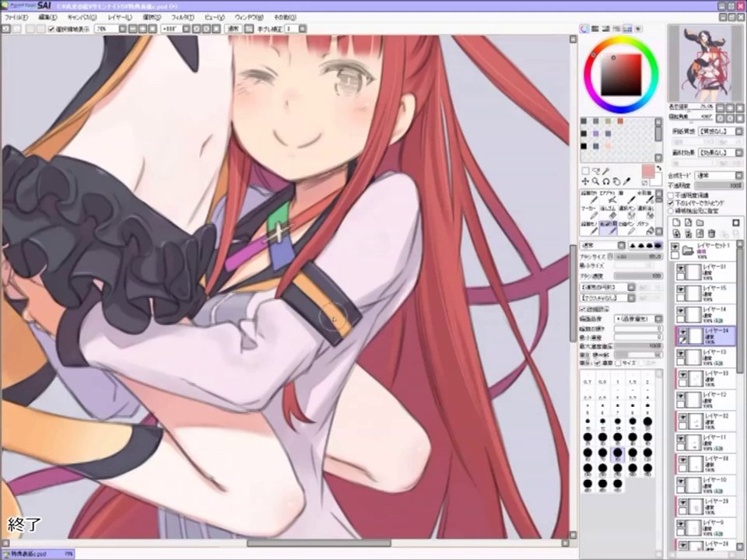Toggle 選択領域表示 checkbox
The height and width of the screenshot is (560, 747).
[x=52, y=29]
